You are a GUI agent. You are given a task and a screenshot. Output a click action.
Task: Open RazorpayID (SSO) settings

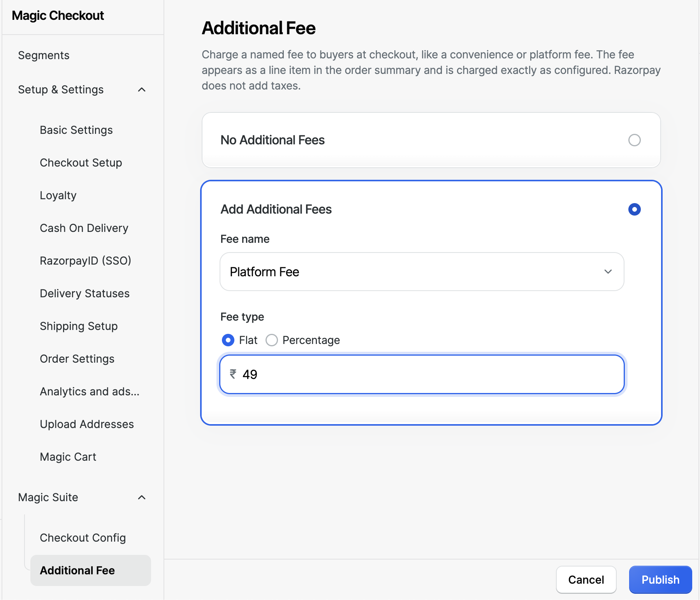click(x=86, y=261)
